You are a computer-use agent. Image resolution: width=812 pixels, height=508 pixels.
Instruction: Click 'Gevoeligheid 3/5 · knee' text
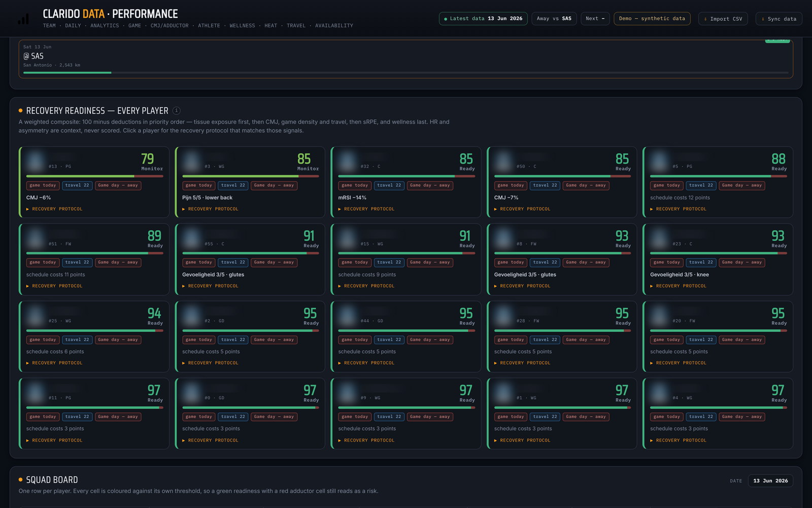[680, 275]
